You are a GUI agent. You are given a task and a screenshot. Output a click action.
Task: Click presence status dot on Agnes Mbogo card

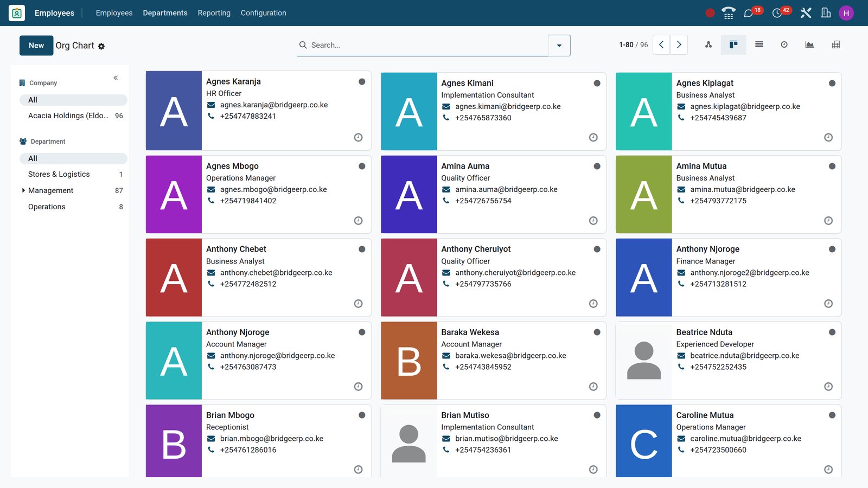362,166
